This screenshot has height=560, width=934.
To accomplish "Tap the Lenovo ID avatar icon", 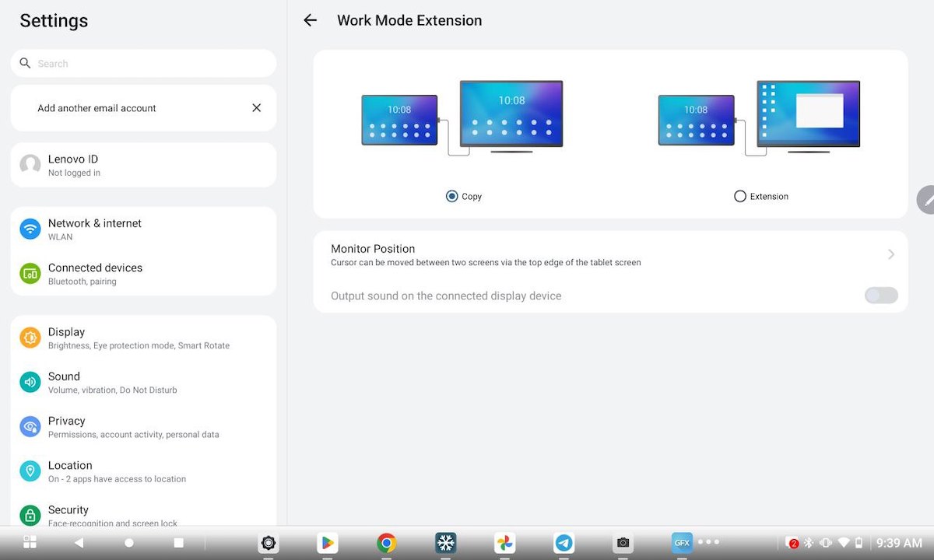I will click(30, 165).
